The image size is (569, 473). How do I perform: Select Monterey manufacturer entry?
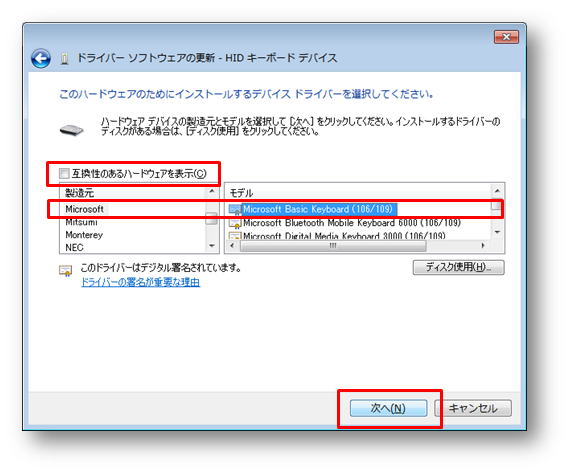coord(84,235)
